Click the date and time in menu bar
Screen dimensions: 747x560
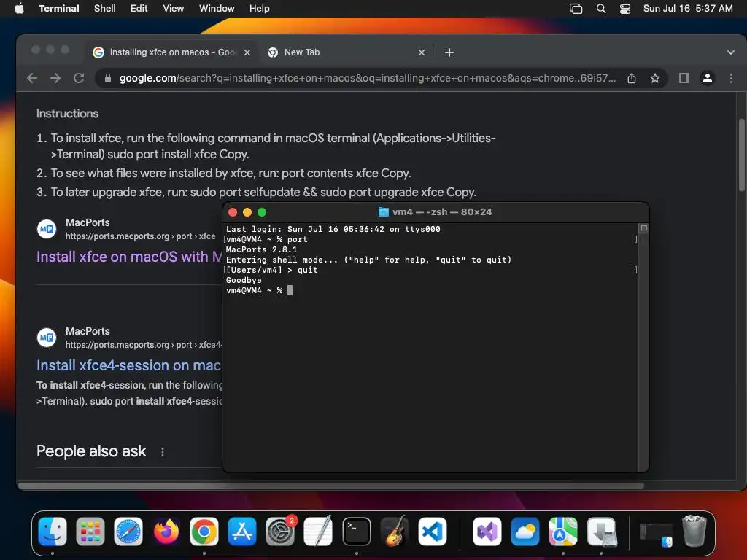tap(688, 8)
